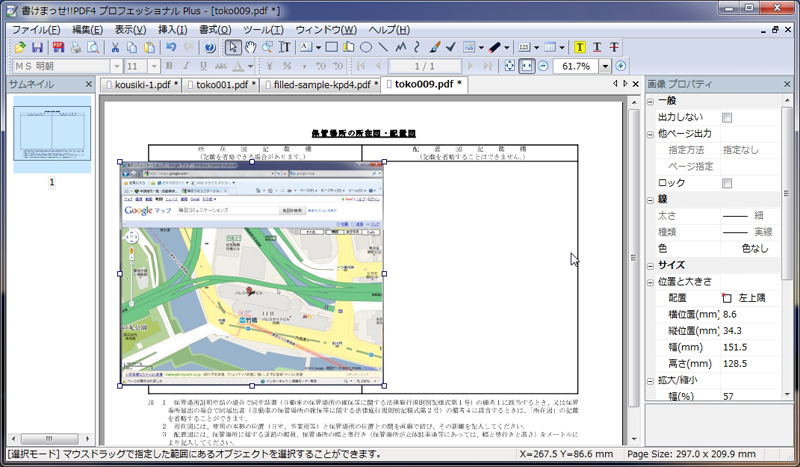Open the image tool dropdown arrow
The height and width of the screenshot is (467, 800).
click(x=481, y=48)
